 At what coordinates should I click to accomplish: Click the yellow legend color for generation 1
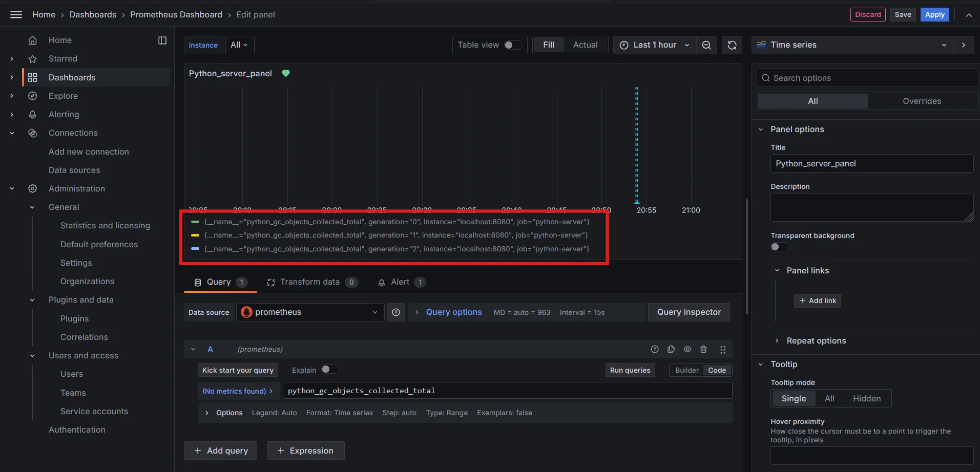tap(195, 235)
